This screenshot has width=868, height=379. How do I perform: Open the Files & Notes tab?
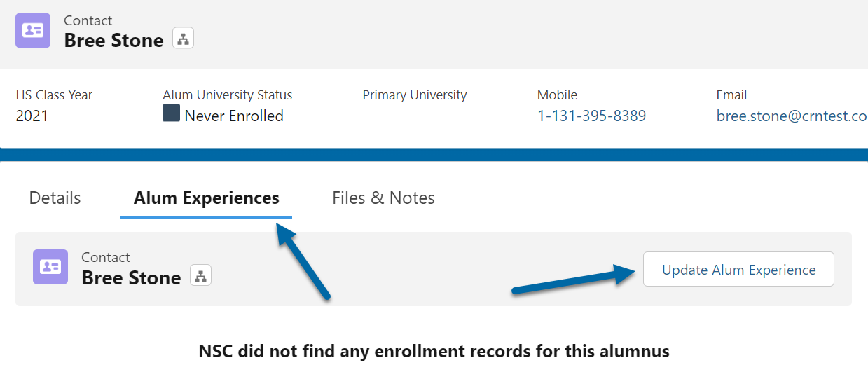pyautogui.click(x=383, y=198)
